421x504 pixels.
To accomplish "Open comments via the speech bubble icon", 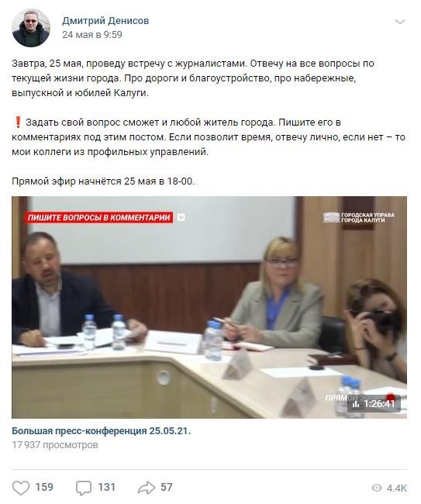I will point(84,488).
